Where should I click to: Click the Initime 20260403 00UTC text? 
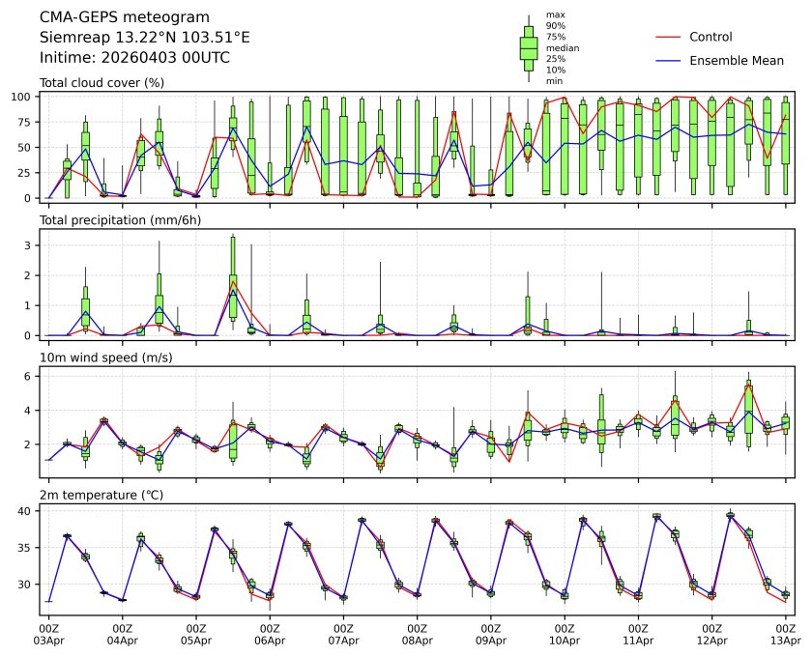(134, 58)
